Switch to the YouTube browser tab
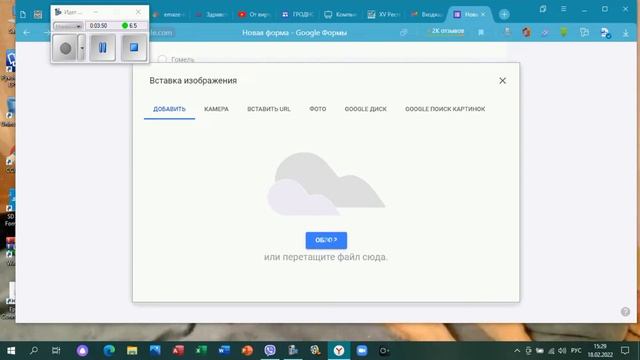Viewport: 640px width, 360px height. (254, 14)
